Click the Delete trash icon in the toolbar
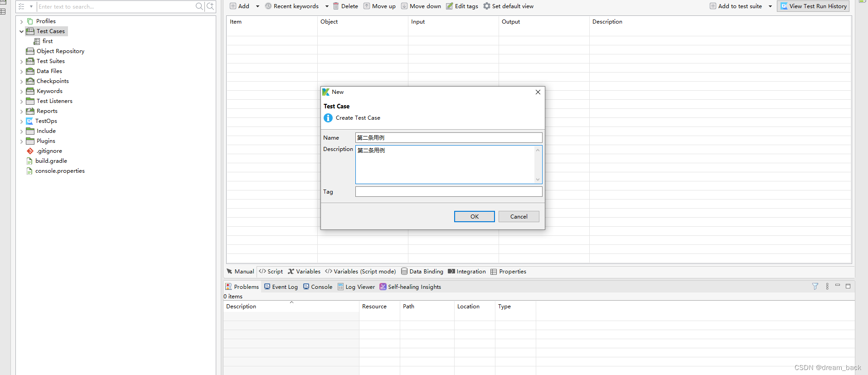The width and height of the screenshot is (868, 375). click(336, 6)
